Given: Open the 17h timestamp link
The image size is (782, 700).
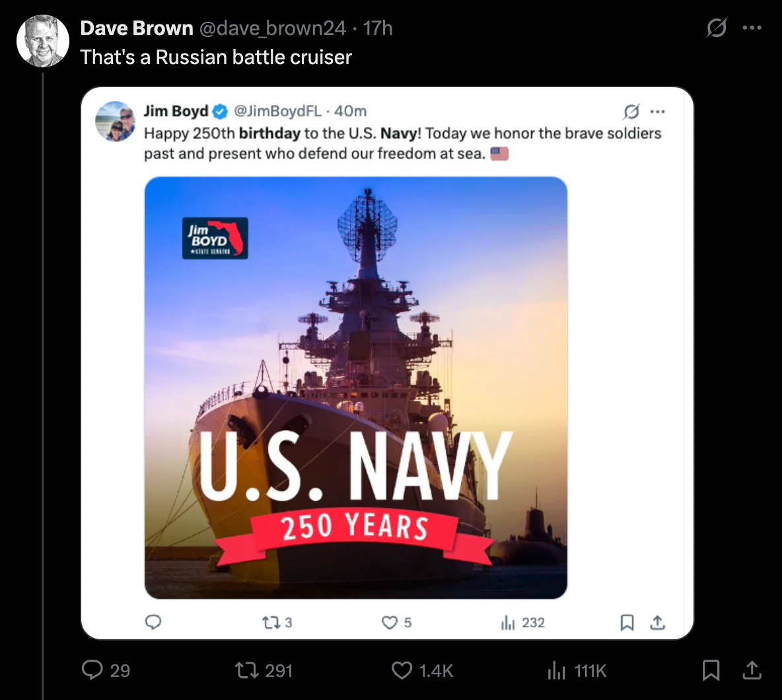Looking at the screenshot, I should point(378,28).
